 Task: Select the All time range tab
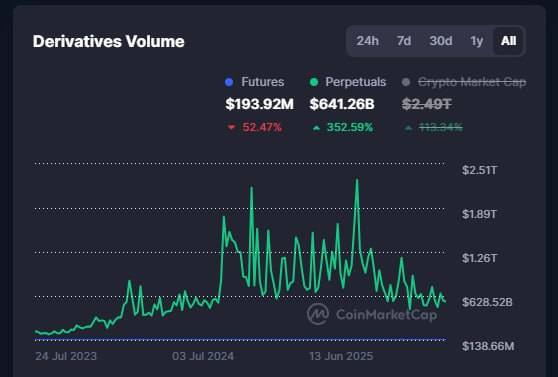pos(508,41)
